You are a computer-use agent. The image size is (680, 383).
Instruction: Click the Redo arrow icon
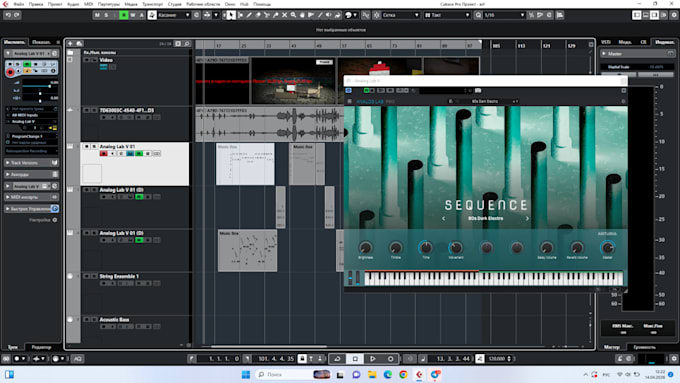point(16,15)
